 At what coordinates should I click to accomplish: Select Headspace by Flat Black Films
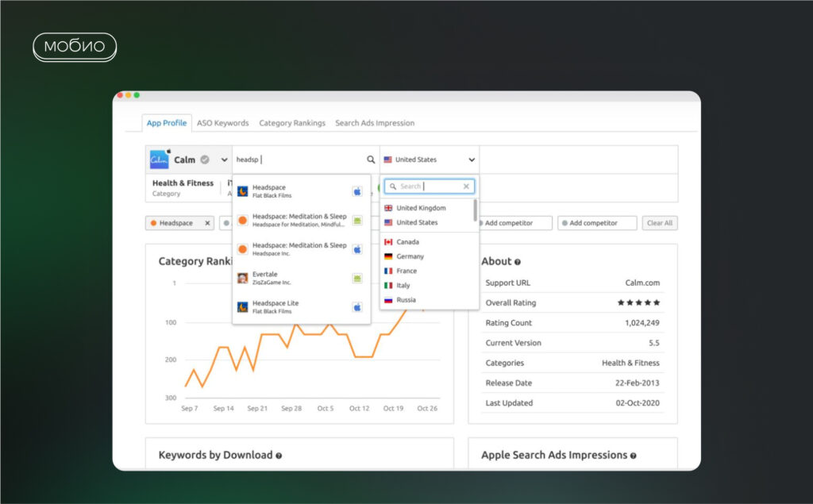tap(270, 190)
